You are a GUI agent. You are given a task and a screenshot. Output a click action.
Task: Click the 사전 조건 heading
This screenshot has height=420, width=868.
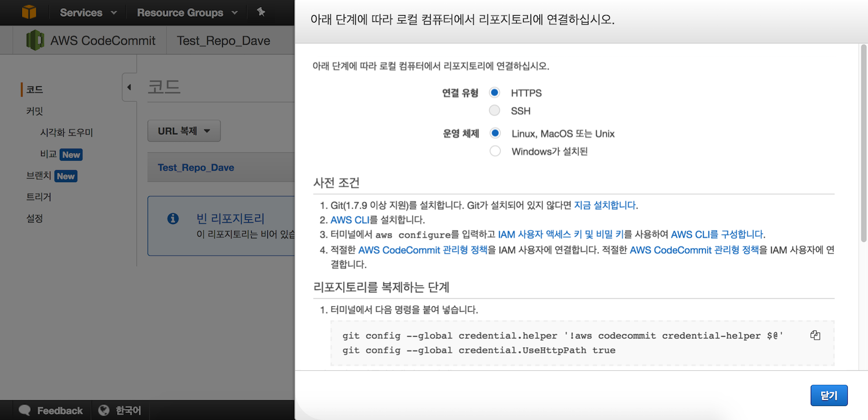tap(336, 183)
